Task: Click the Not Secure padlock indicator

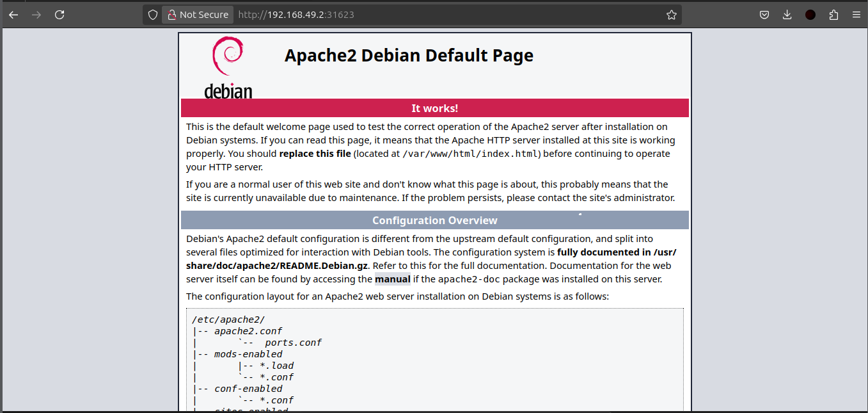Action: click(197, 15)
